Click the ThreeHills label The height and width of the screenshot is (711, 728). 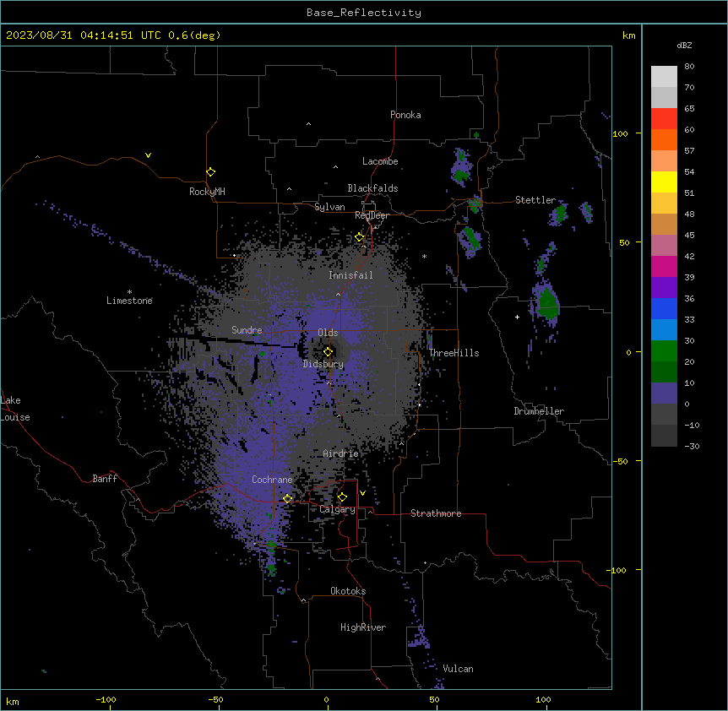[x=454, y=353]
